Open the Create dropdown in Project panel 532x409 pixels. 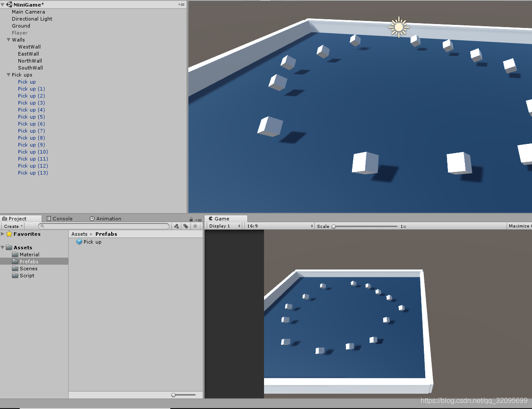coord(13,226)
